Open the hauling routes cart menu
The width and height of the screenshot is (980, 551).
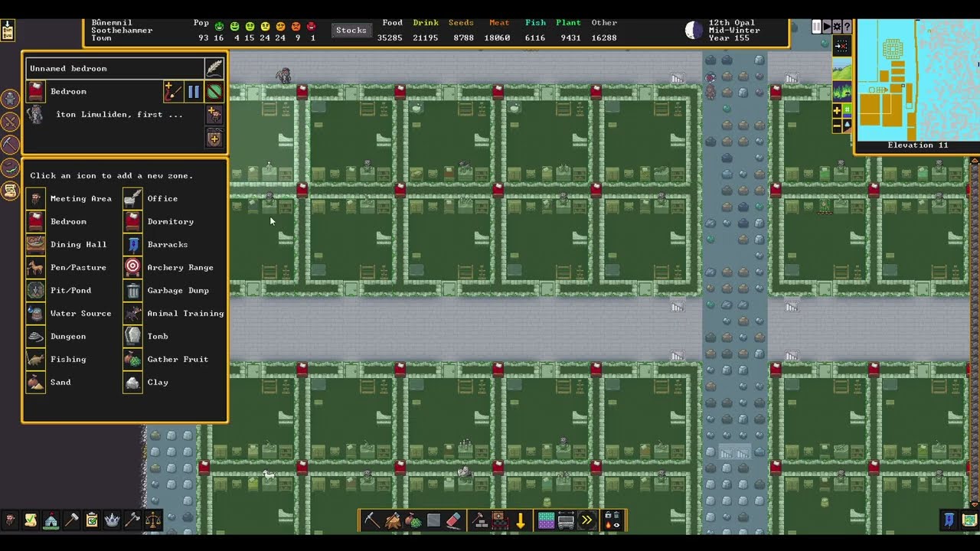pos(567,520)
